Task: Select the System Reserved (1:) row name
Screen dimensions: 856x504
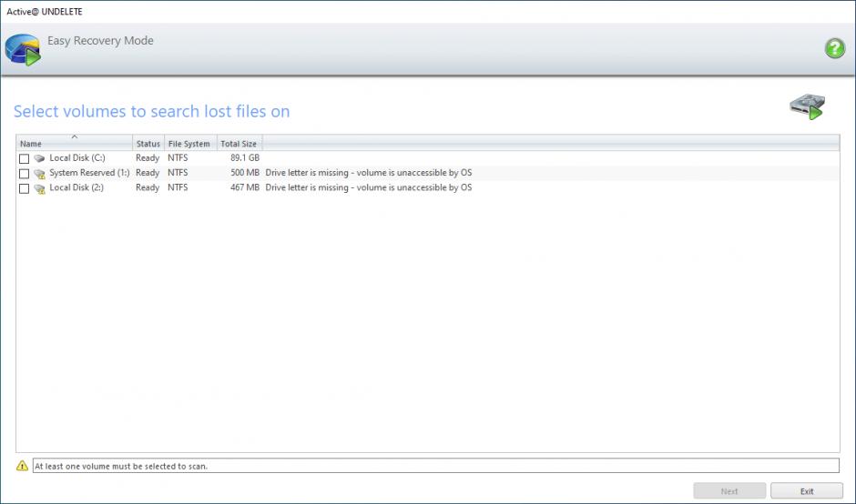Action: [89, 172]
